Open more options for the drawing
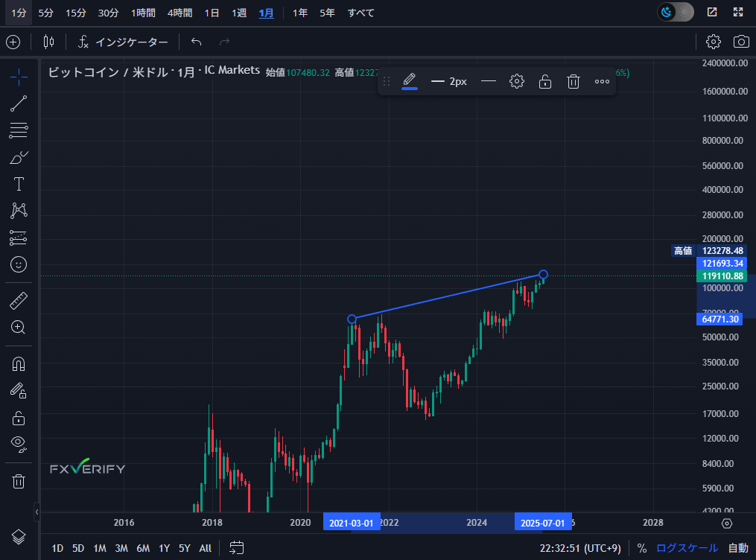756x560 pixels. click(x=602, y=81)
